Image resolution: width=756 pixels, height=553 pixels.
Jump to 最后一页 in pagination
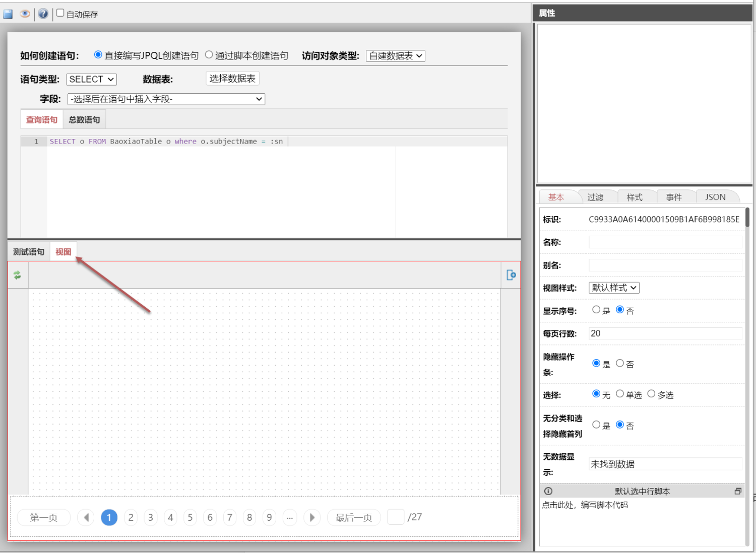[x=354, y=517]
